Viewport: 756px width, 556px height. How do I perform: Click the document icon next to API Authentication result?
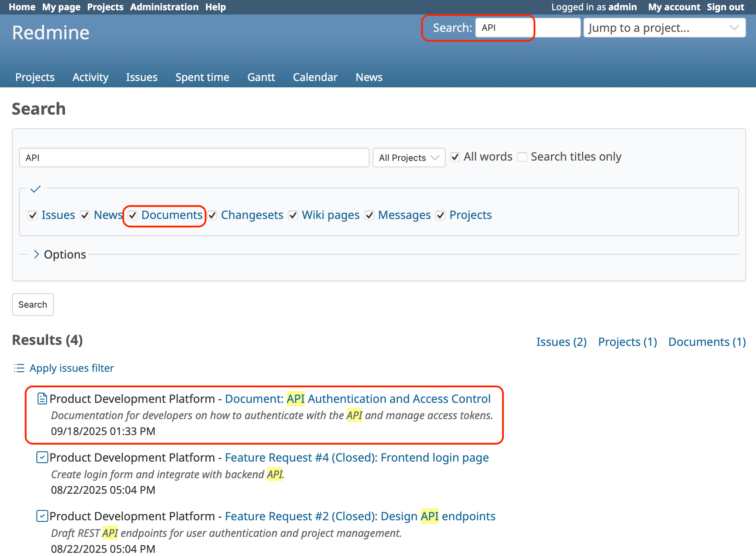coord(42,399)
